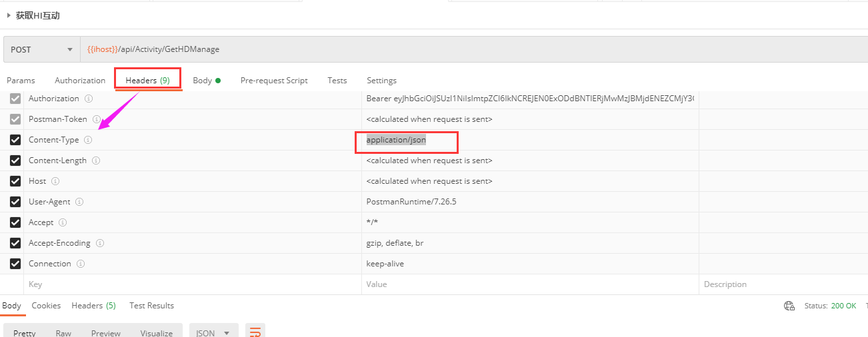
Task: Click info icon next to User-Agent
Action: point(79,202)
